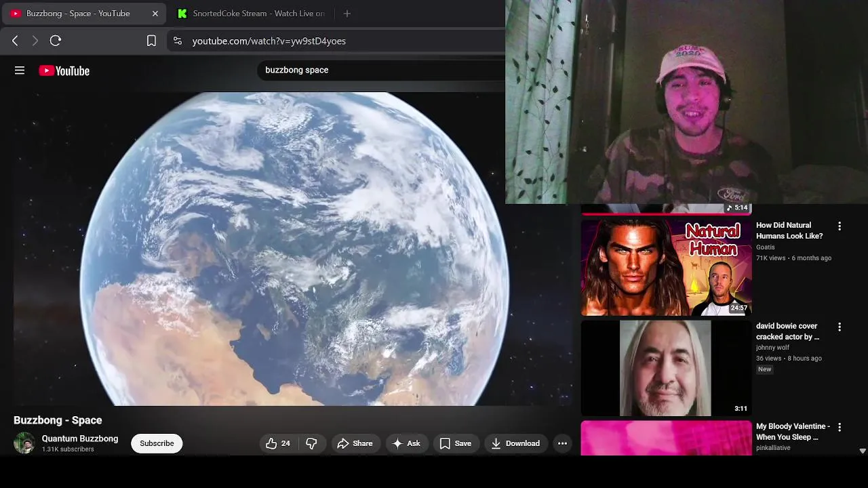Open 'How Did Natural Humans Look Like?' thumbnail

(x=666, y=267)
